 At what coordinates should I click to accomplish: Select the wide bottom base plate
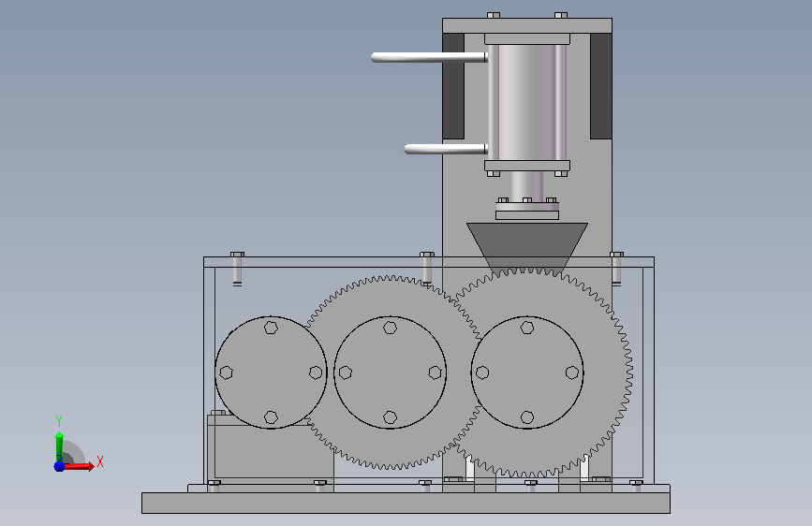tap(406, 503)
